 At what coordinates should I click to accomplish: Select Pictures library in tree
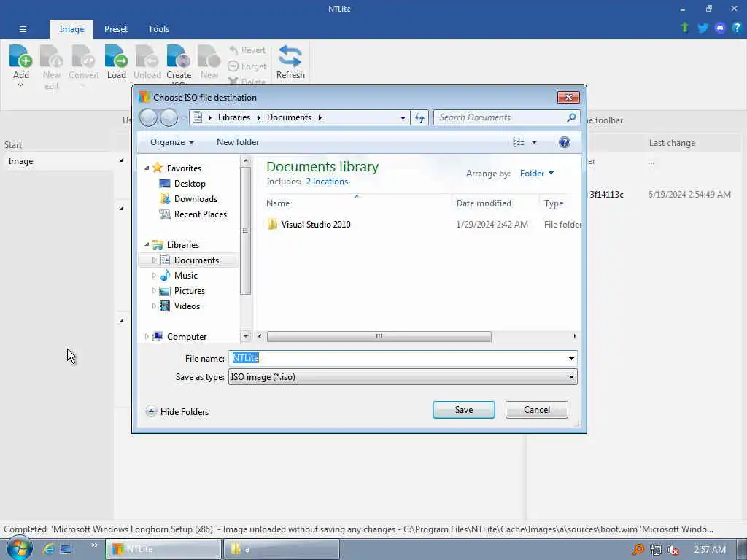(x=189, y=290)
